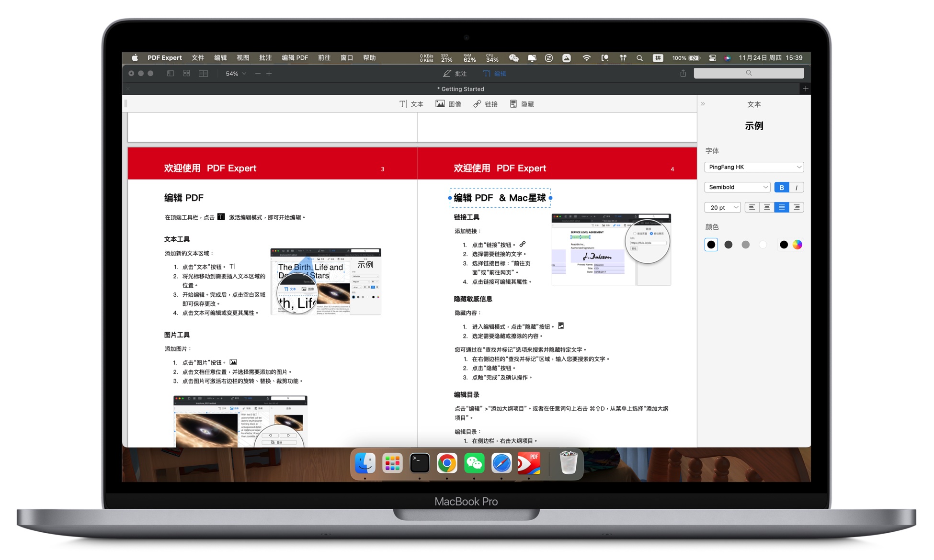
Task: Open Google Chrome from the Dock
Action: pos(447,463)
